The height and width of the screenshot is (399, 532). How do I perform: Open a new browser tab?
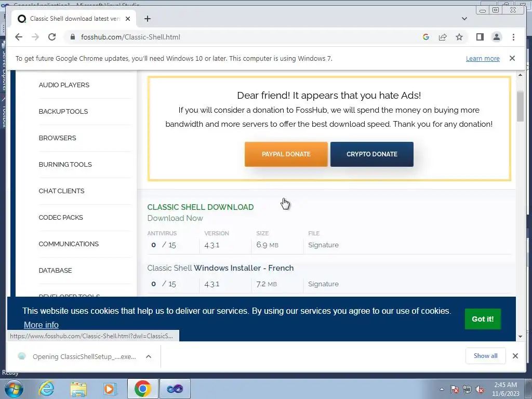tap(147, 19)
